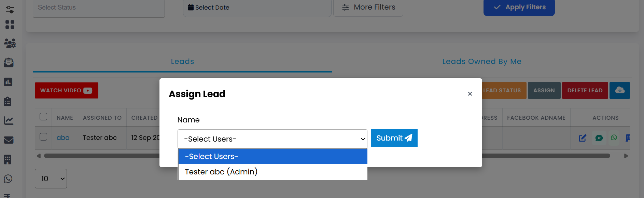Open WhatsApp action for lead aba
Image resolution: width=644 pixels, height=198 pixels.
[614, 137]
